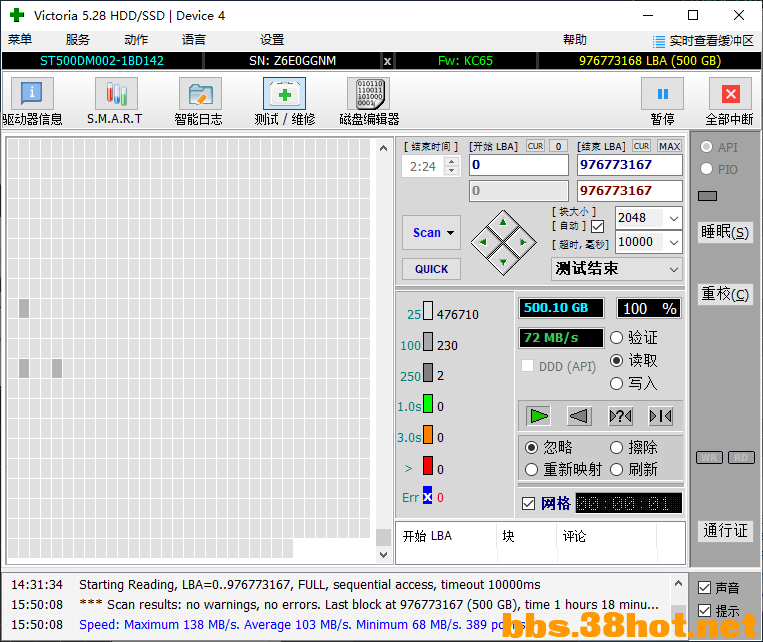Image resolution: width=763 pixels, height=642 pixels.
Task: Expand the end-of-test (测试结束) dropdown
Action: click(x=673, y=269)
